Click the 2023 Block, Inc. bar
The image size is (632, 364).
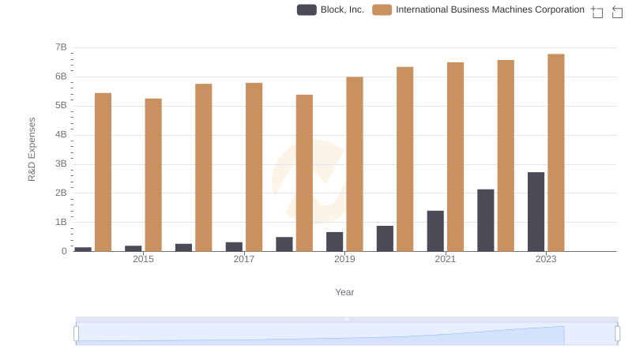pyautogui.click(x=536, y=212)
